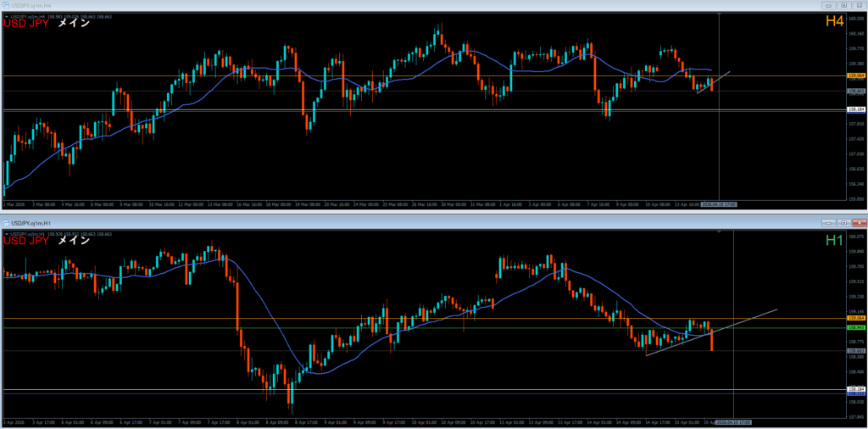868x429 pixels.
Task: Expand the small arrow beside USDJPY.oj1m,H1 label
Action: [x=7, y=232]
